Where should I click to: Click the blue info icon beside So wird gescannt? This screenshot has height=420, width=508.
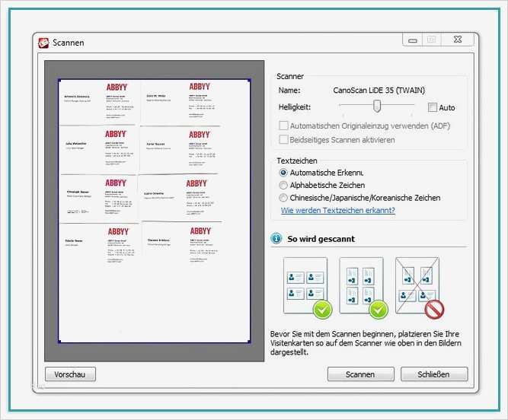276,239
